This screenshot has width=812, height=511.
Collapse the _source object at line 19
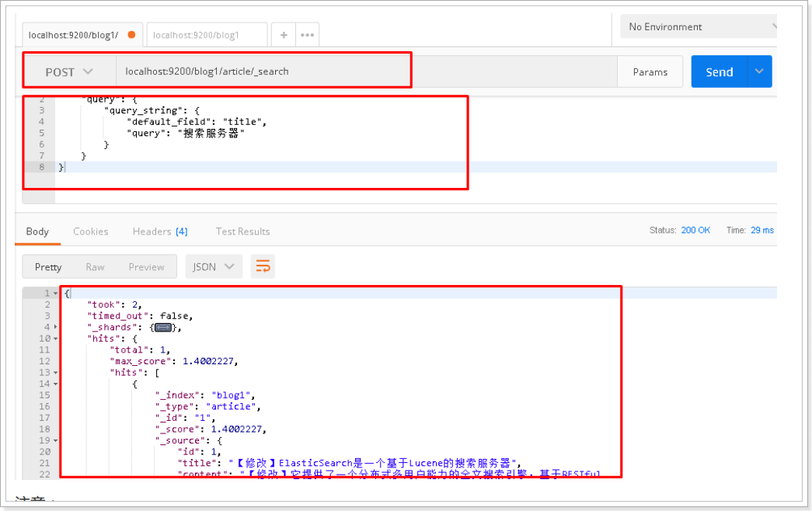click(x=56, y=440)
